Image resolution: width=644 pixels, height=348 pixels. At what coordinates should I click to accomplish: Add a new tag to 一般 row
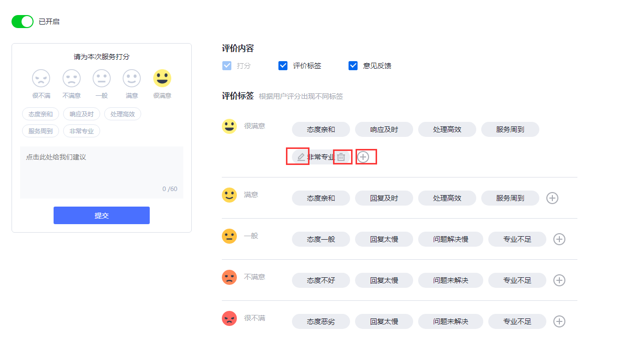tap(559, 239)
